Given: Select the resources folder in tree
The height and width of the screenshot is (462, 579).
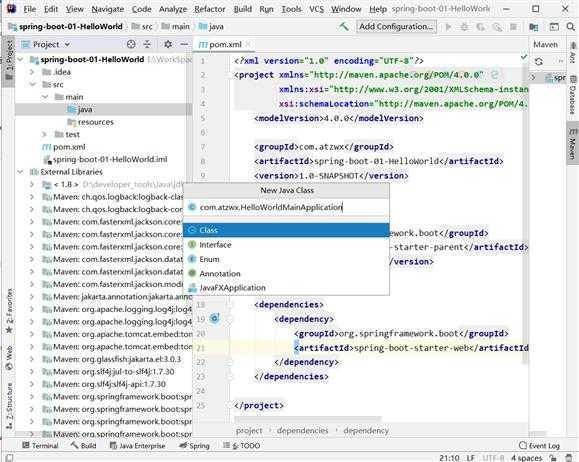Looking at the screenshot, I should click(x=95, y=122).
